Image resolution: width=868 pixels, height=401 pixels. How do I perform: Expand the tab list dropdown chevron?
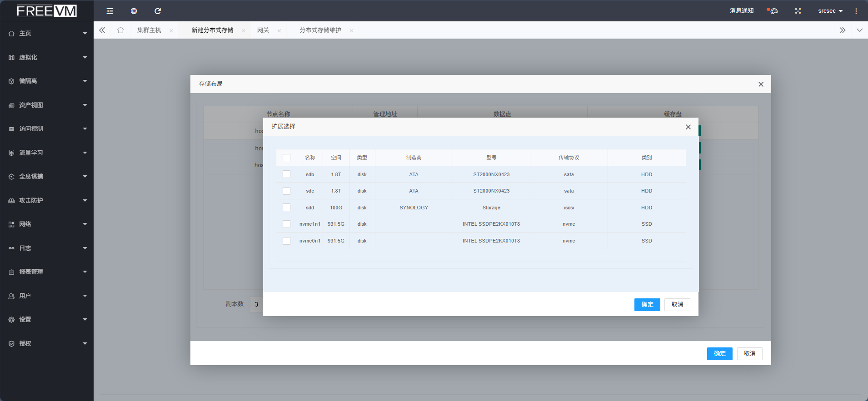tap(859, 30)
